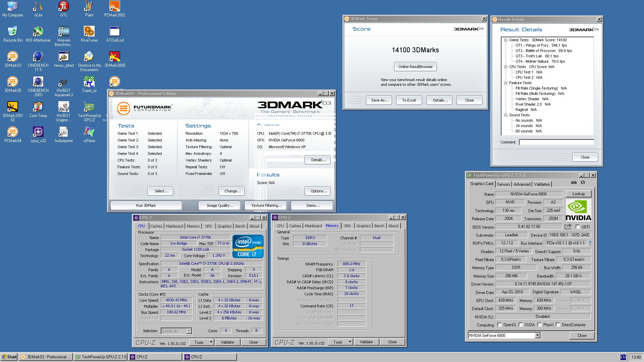Click Texture Filtering... button
The width and height of the screenshot is (644, 362).
click(266, 205)
